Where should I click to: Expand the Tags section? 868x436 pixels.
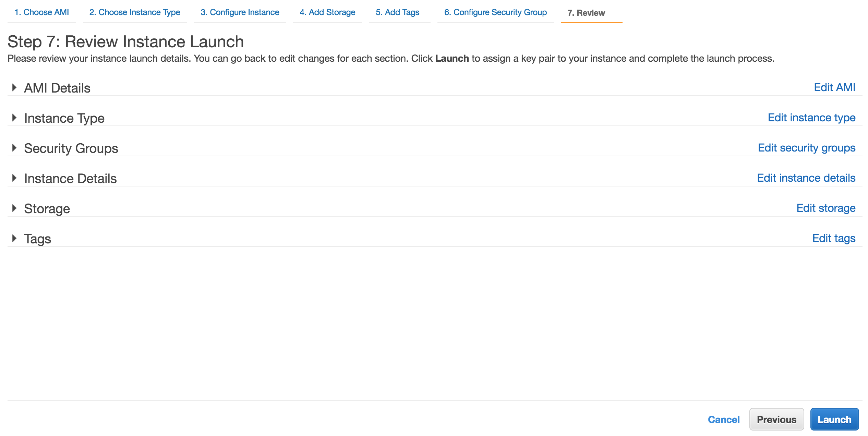click(15, 238)
